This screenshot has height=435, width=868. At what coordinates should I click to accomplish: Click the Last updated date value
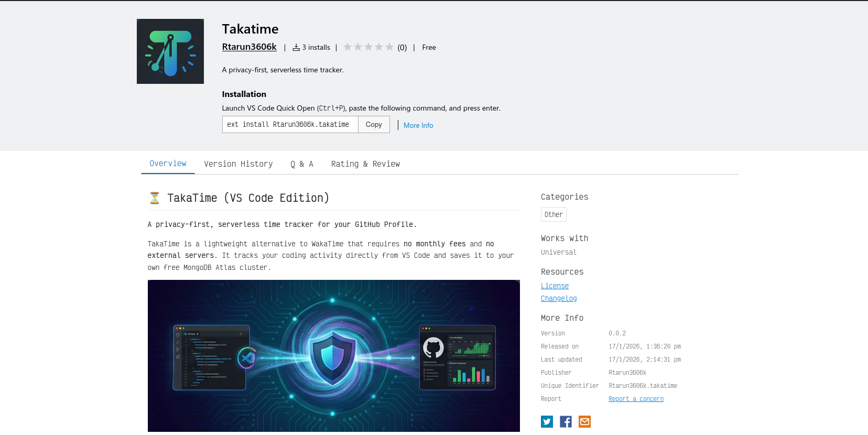pos(645,360)
